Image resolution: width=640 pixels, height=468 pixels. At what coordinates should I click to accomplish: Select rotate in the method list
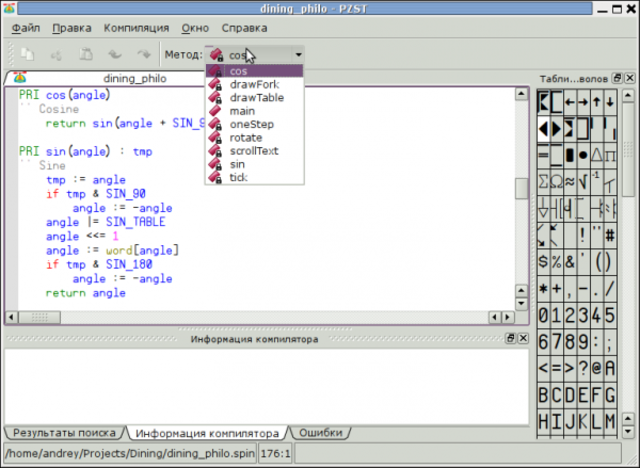[x=255, y=138]
